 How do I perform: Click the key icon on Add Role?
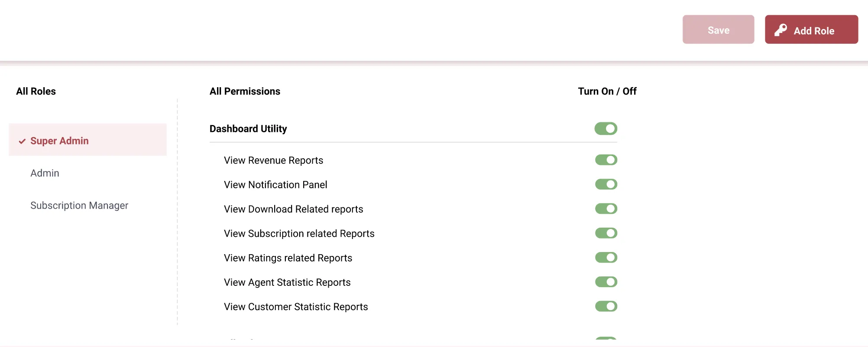[781, 30]
